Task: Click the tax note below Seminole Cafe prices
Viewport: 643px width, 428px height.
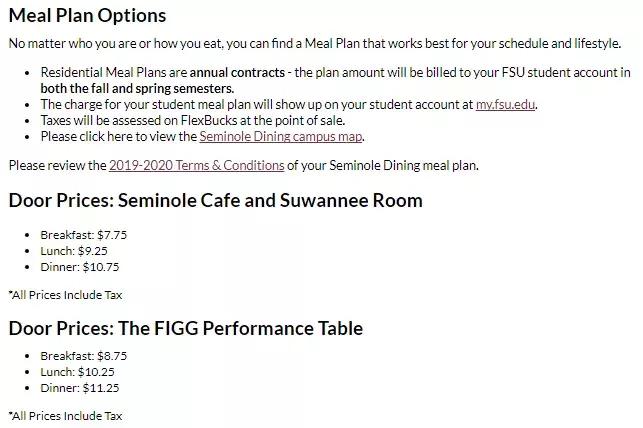Action: (65, 295)
